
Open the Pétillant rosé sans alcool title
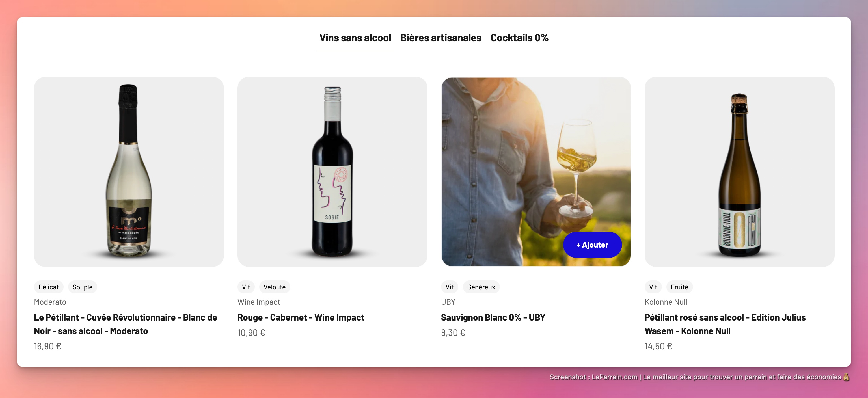(x=725, y=324)
